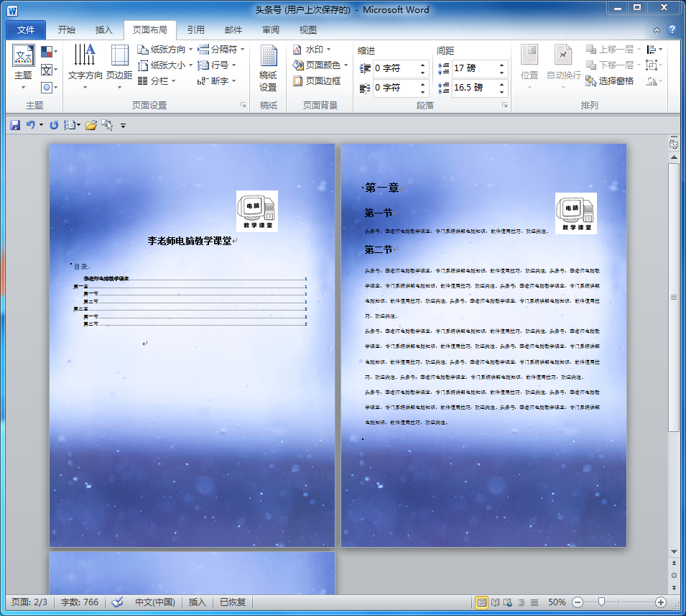This screenshot has width=686, height=616.
Task: Open the 文件 file menu
Action: click(x=26, y=30)
